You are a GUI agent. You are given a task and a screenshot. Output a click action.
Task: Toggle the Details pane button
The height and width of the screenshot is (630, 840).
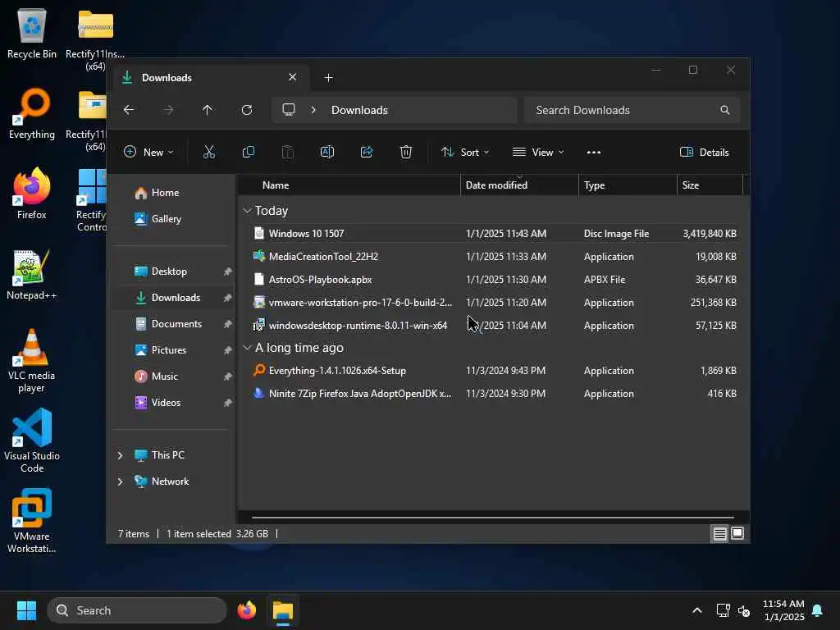(x=704, y=152)
